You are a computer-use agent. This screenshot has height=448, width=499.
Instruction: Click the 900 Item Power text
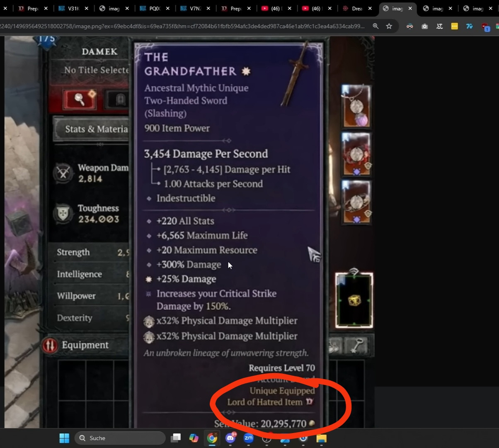(177, 128)
